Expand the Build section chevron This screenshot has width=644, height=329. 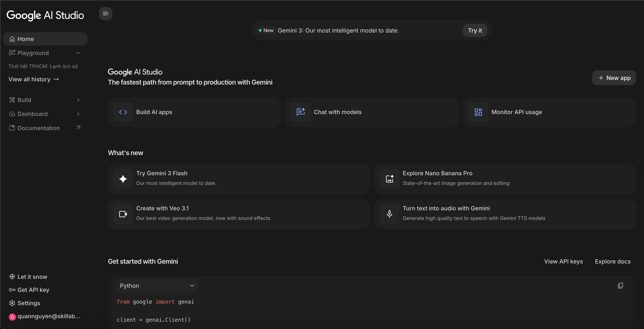point(78,100)
